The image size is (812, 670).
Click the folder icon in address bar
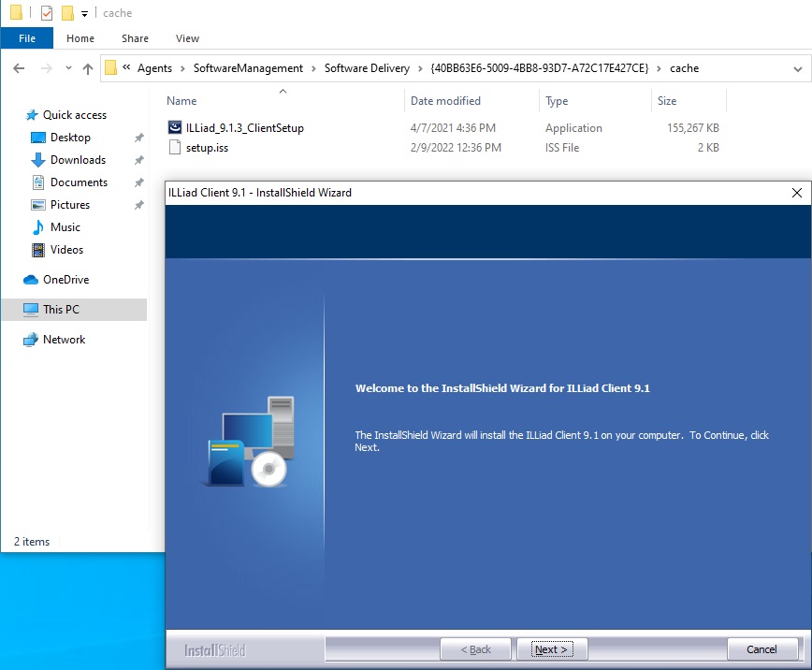pos(110,68)
